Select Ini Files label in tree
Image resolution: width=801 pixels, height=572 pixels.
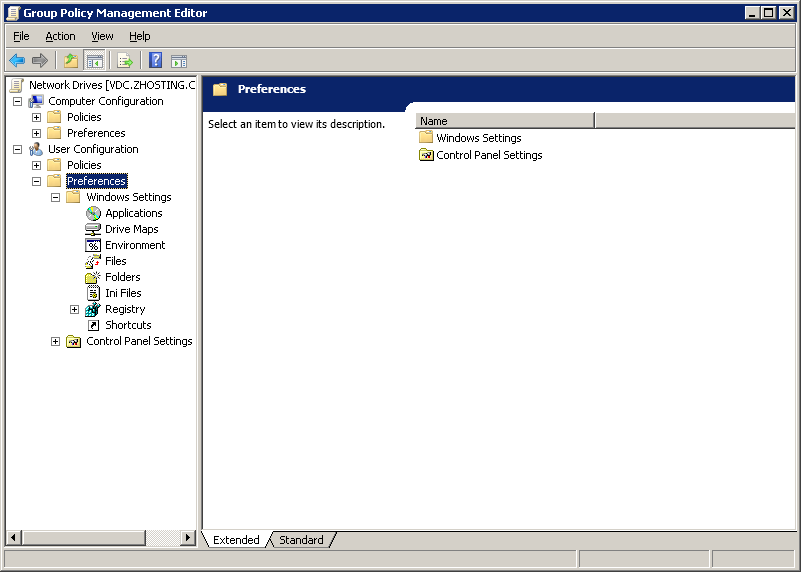click(x=123, y=293)
